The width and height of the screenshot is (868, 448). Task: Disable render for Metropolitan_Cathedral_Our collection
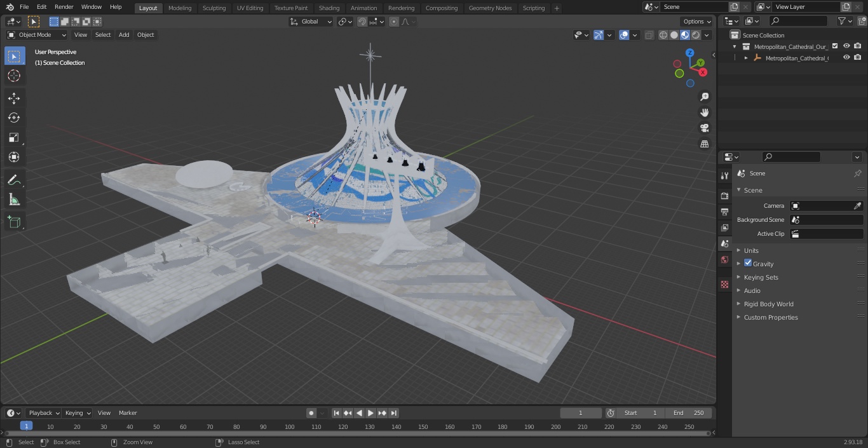[x=858, y=46]
